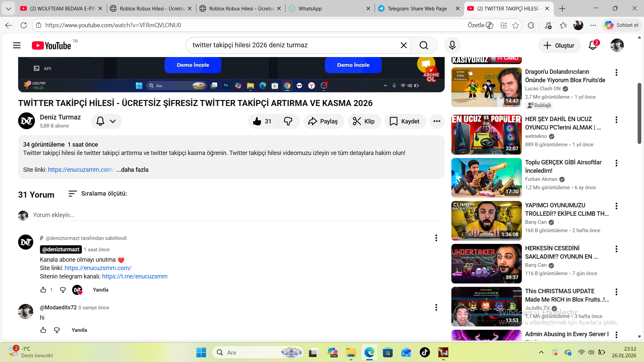Expand the description with daha fazla
The width and height of the screenshot is (644, 362).
click(132, 170)
